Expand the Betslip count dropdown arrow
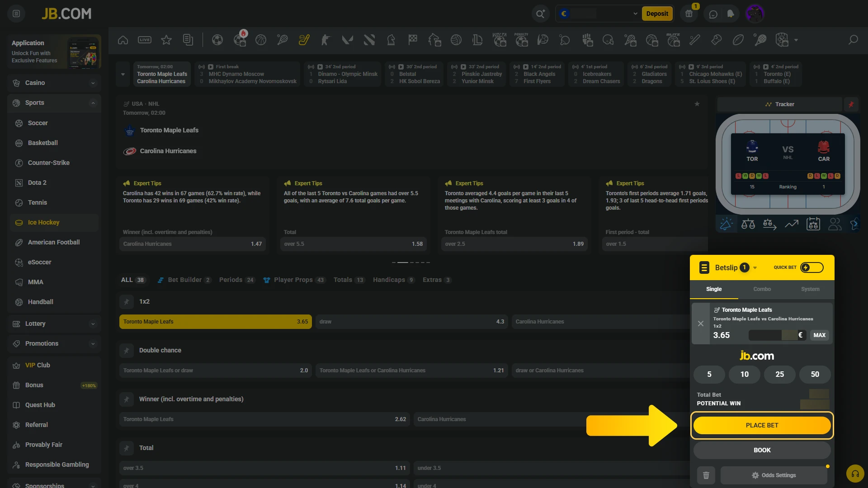The width and height of the screenshot is (868, 488). click(755, 268)
